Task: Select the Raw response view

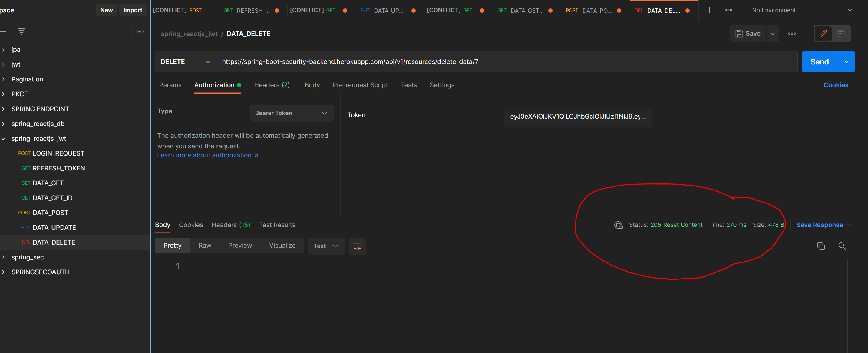Action: pos(205,246)
